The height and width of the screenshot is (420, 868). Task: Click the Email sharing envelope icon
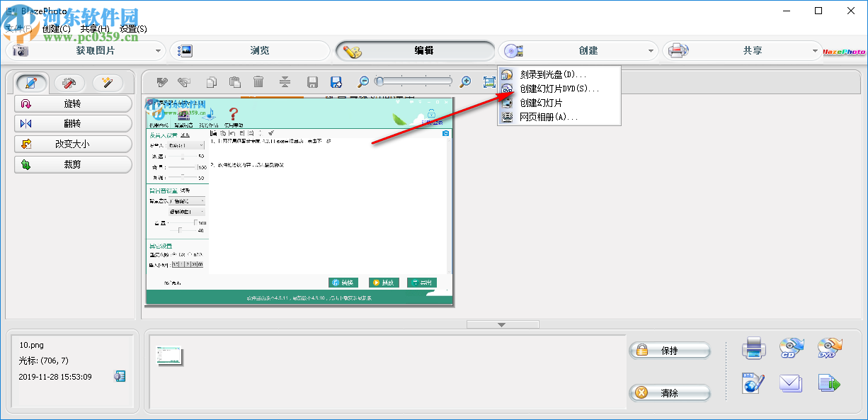click(x=791, y=382)
